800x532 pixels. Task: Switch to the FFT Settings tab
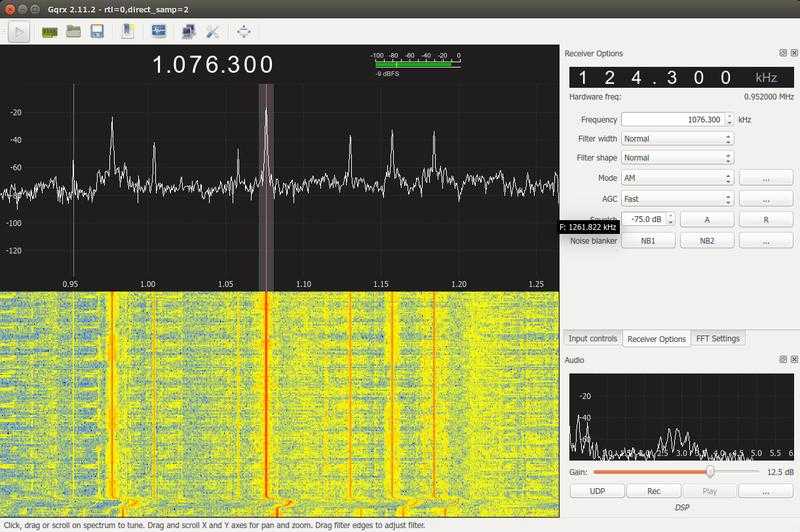tap(717, 338)
